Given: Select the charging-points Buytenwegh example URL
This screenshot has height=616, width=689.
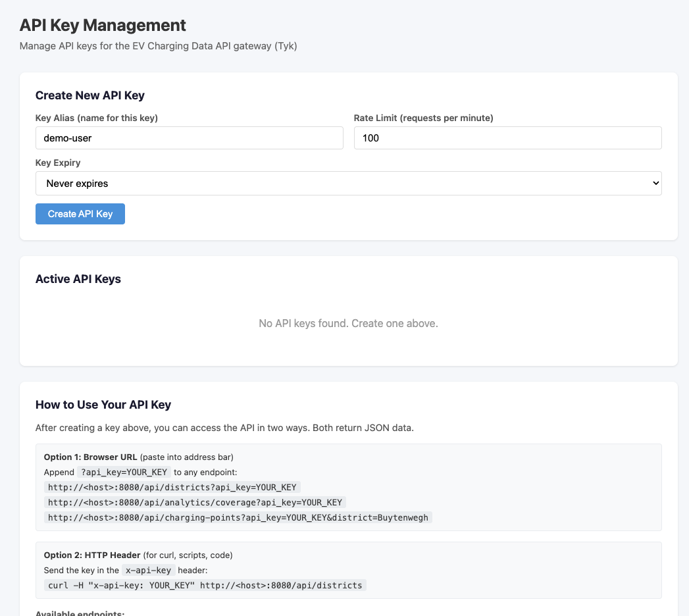Looking at the screenshot, I should coord(238,517).
